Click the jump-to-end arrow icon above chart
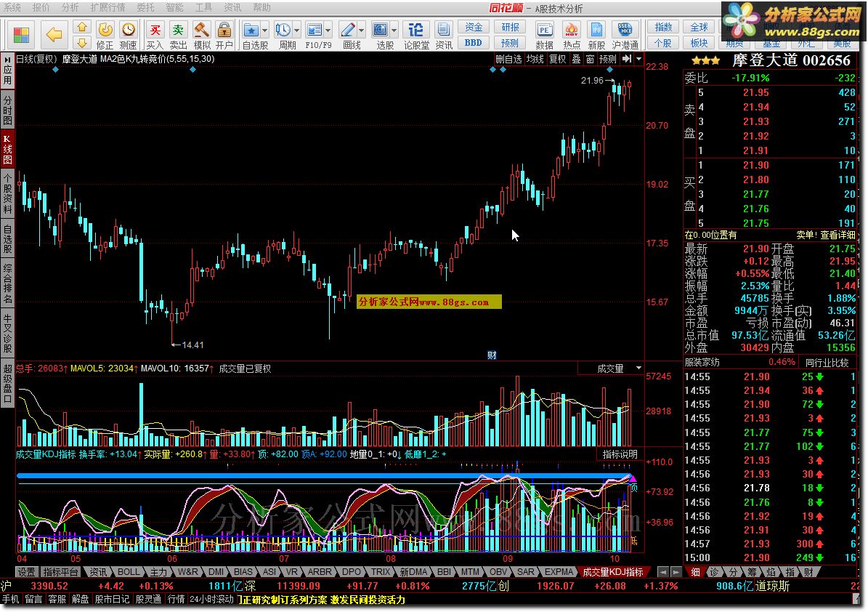This screenshot has height=612, width=868. click(627, 59)
